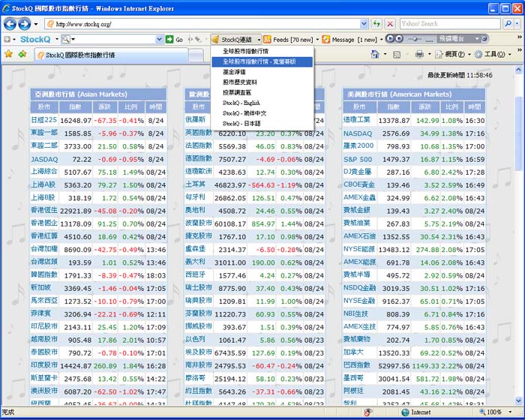
Task: Open the 英國指數 index link
Action: click(x=199, y=133)
